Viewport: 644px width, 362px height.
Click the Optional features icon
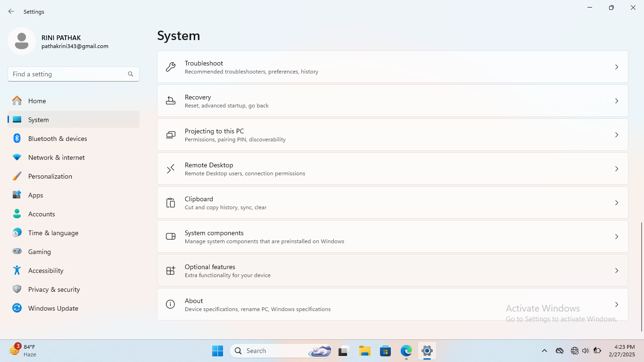(171, 271)
